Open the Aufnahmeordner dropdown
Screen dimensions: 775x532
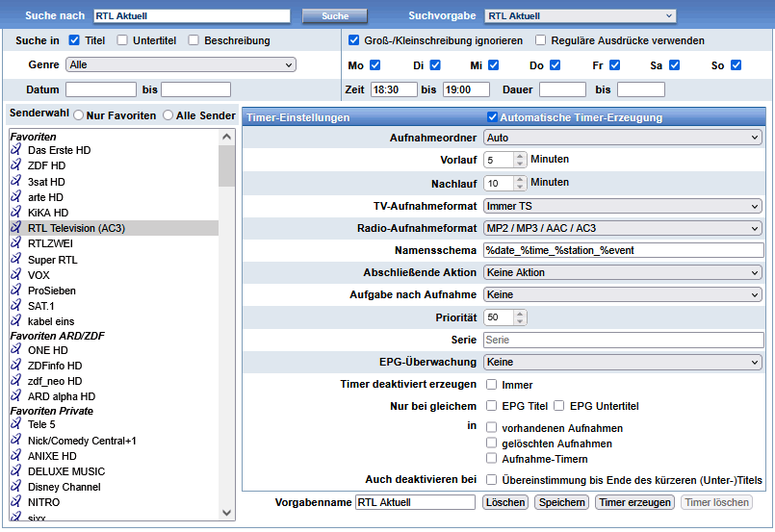623,138
